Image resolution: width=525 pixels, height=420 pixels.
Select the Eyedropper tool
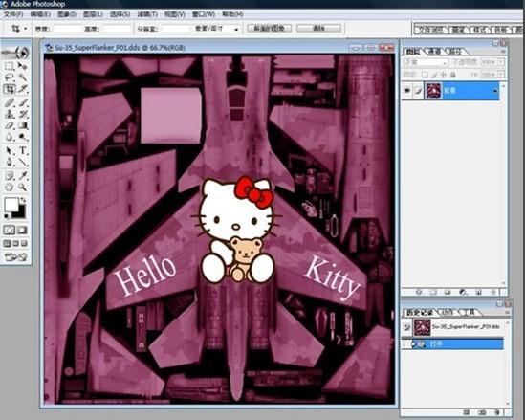[22, 175]
